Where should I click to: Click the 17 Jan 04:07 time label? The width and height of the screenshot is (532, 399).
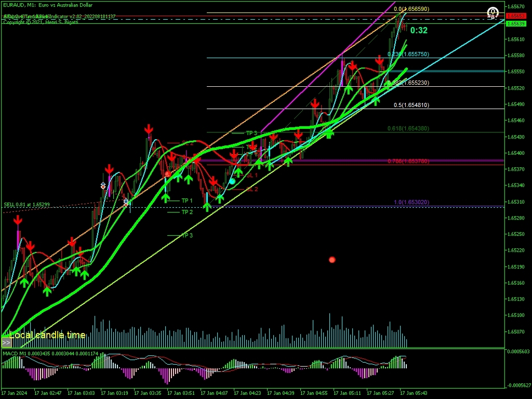pyautogui.click(x=214, y=393)
